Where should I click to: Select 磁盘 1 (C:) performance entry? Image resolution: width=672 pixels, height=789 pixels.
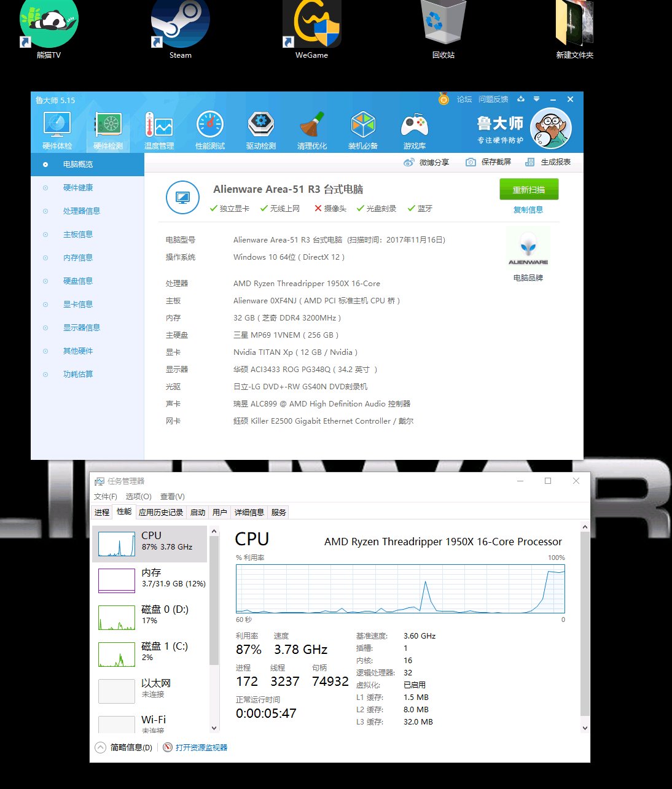coord(150,655)
